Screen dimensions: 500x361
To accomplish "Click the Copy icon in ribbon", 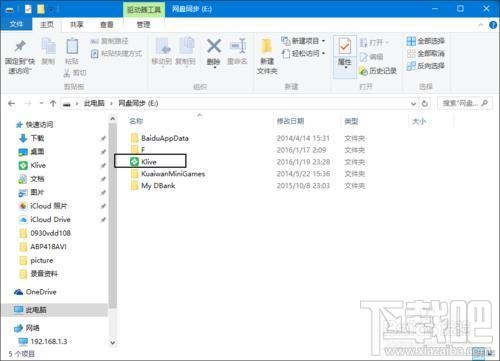I will tap(48, 46).
